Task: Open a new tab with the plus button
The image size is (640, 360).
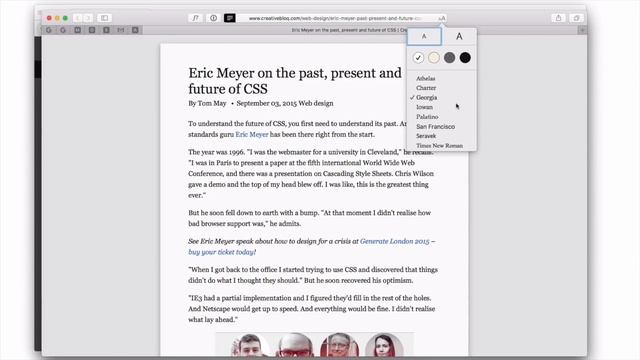Action: click(x=582, y=30)
